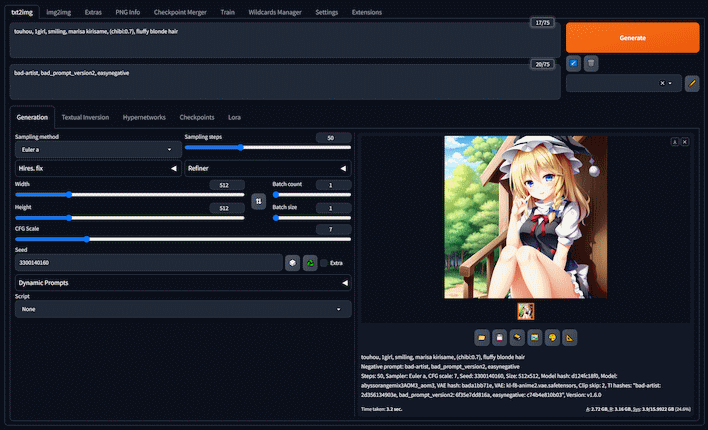
Task: Open the Script dropdown set to None
Action: pos(182,309)
